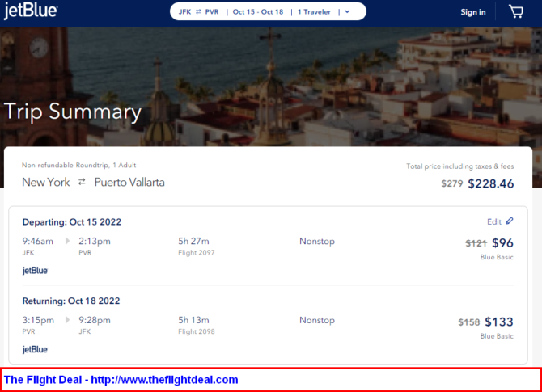Click the jetBlue logo in header
The height and width of the screenshot is (392, 542).
(x=31, y=11)
